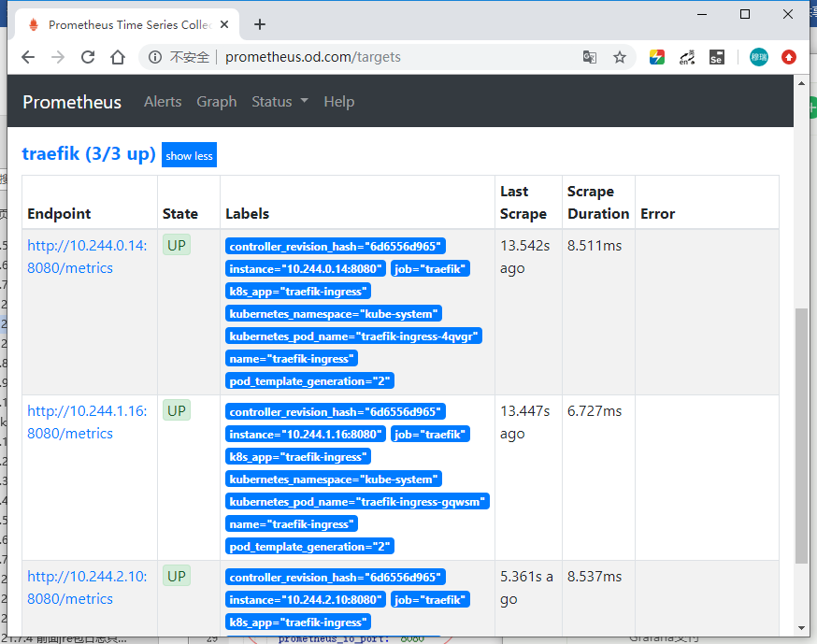Screen dimensions: 817x644
Task: Click UP state badge for 10.244.0.14
Action: point(177,245)
